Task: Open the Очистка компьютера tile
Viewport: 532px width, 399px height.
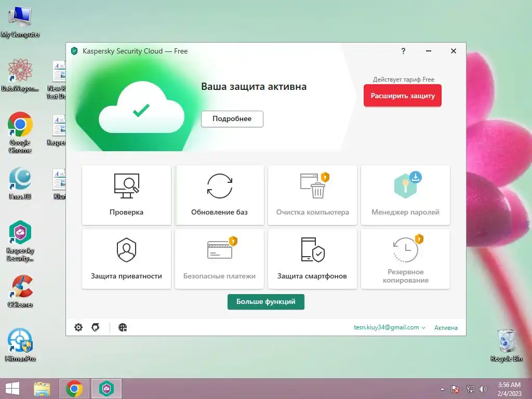Action: coord(312,195)
